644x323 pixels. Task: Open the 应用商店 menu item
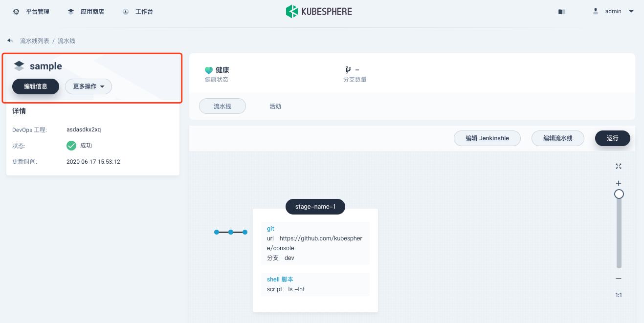click(x=92, y=12)
